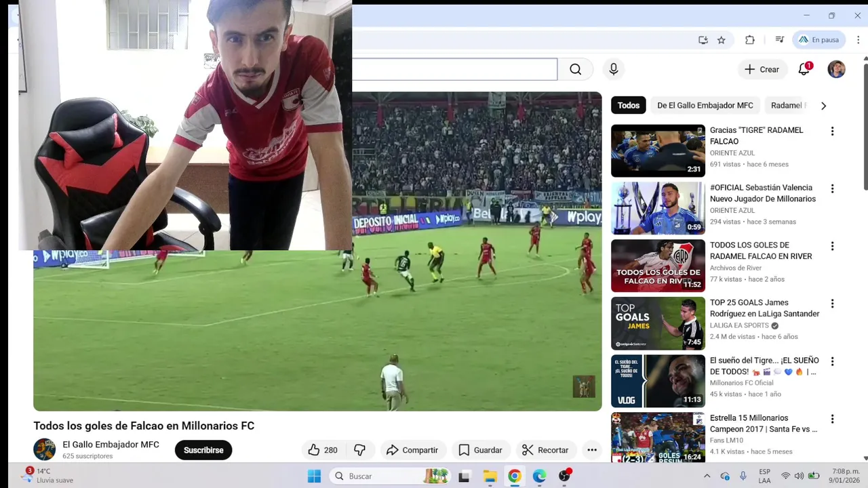Click the Suscribirse button

(203, 450)
